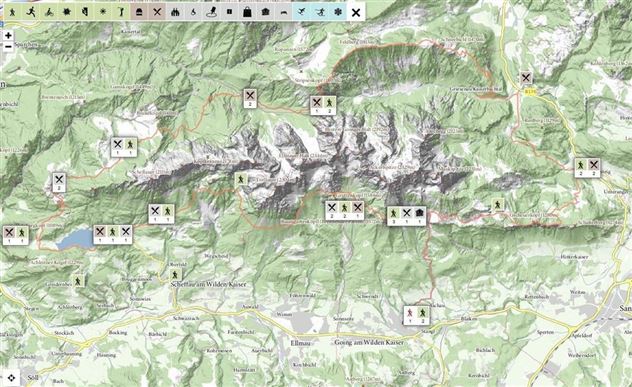Open the hiking icon in the Stripsenkopf cluster
632x387 pixels.
[330, 102]
